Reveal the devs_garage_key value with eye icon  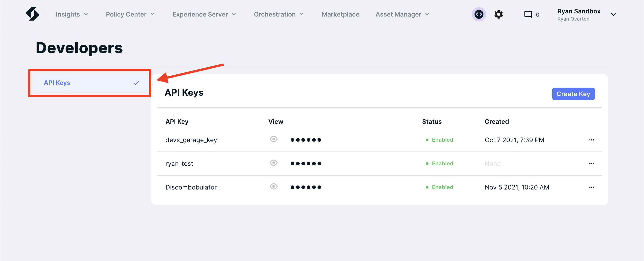point(273,139)
